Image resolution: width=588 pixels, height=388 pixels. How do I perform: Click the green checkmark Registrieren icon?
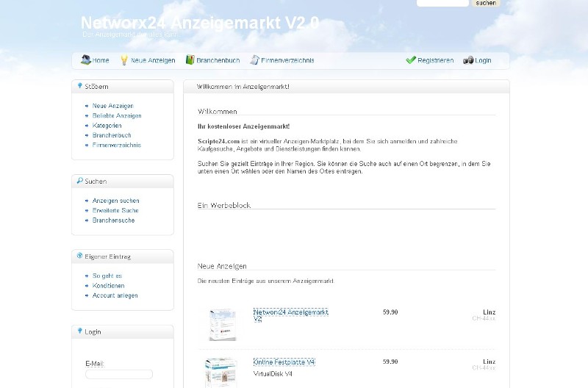(411, 60)
